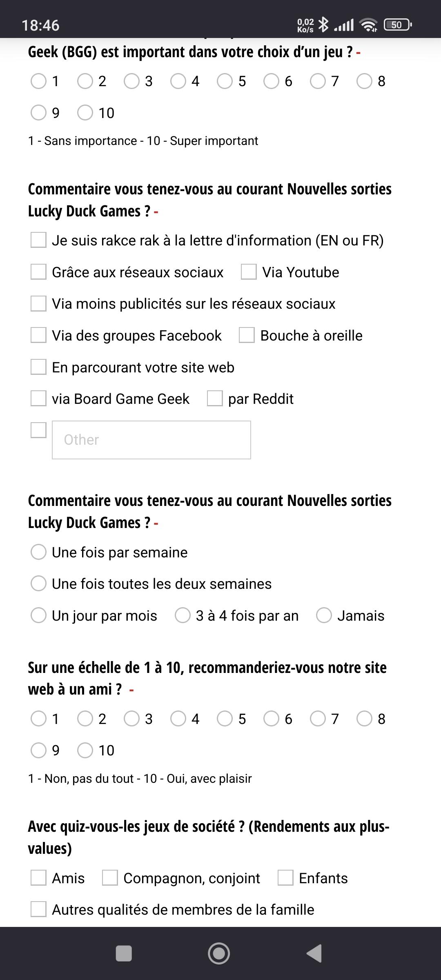Rate BGG importance as 10
Screen dimensions: 441x980
(85, 113)
